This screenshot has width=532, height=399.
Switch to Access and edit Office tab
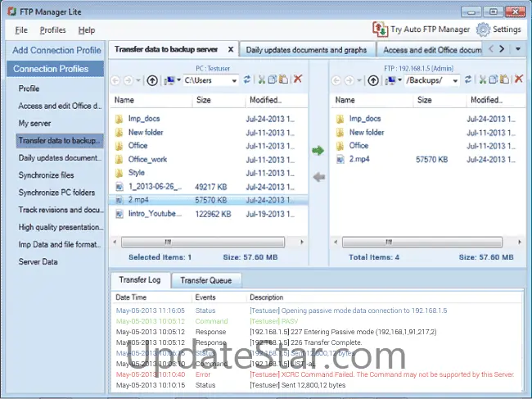pyautogui.click(x=431, y=50)
